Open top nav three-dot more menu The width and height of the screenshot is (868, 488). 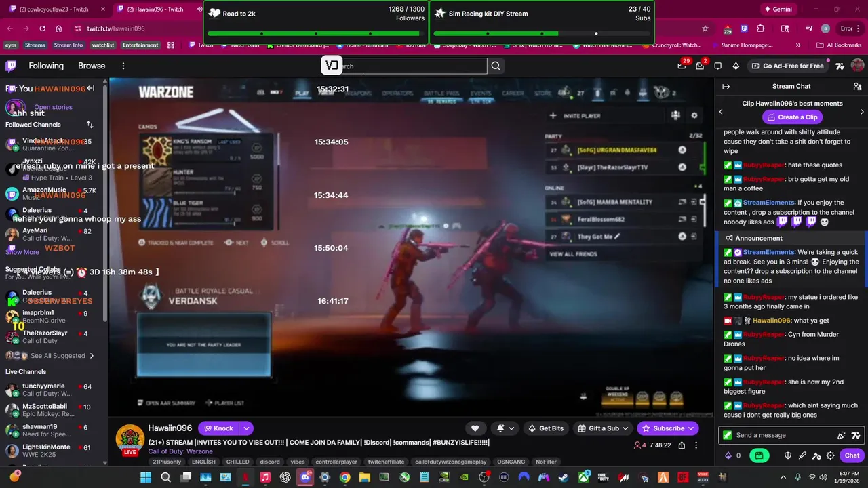tap(123, 66)
